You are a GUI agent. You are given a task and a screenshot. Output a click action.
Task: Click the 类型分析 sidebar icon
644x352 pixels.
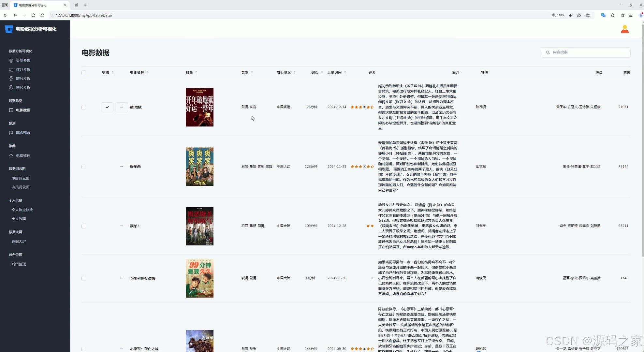click(x=11, y=61)
